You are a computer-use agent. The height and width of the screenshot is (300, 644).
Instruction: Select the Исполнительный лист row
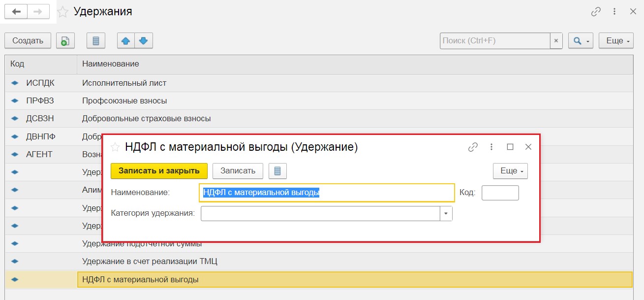point(319,83)
